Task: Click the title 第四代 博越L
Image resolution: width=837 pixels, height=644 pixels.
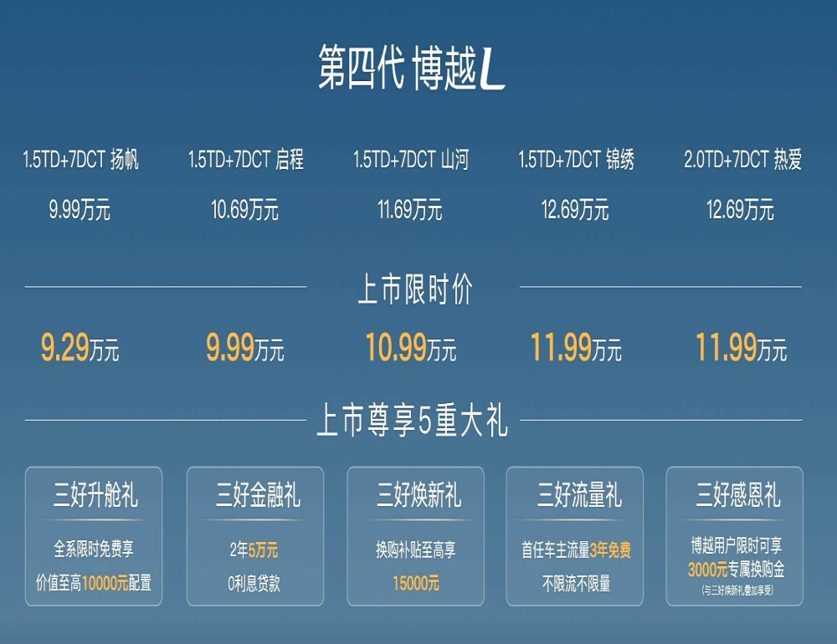Action: (x=411, y=68)
